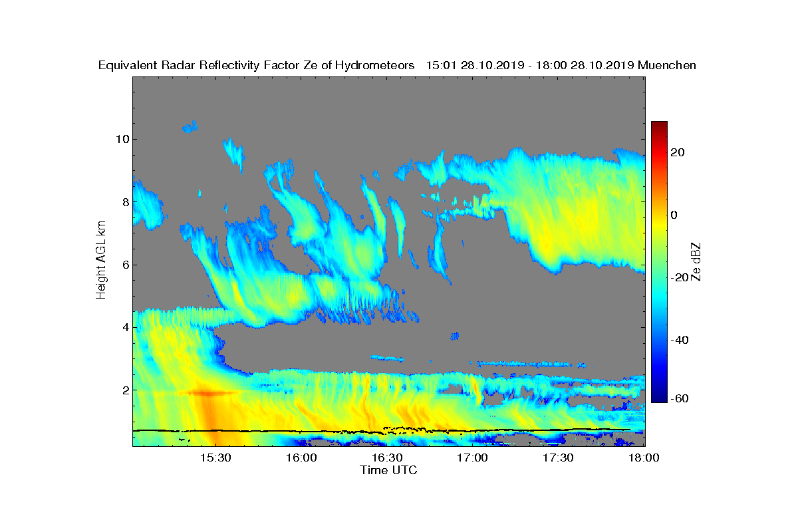Screen dimensions: 798x532
Task: Click the yellow region of the colorbar
Action: point(659,223)
